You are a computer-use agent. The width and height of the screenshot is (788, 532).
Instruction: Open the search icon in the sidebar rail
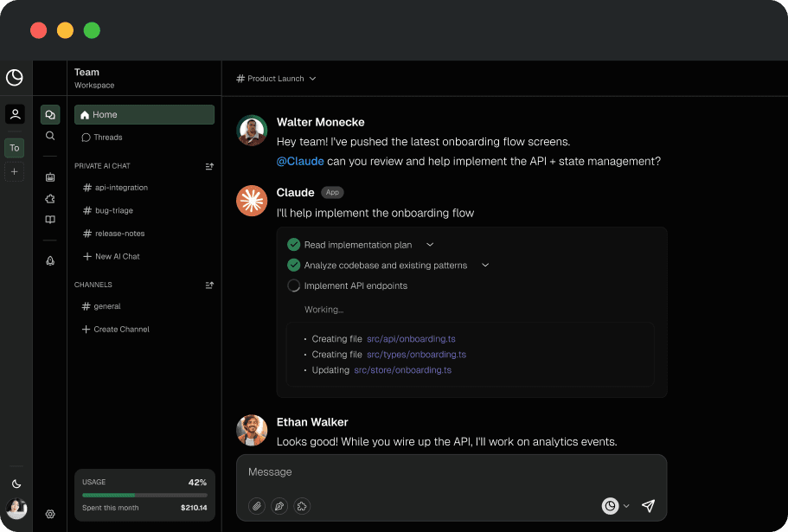49,136
